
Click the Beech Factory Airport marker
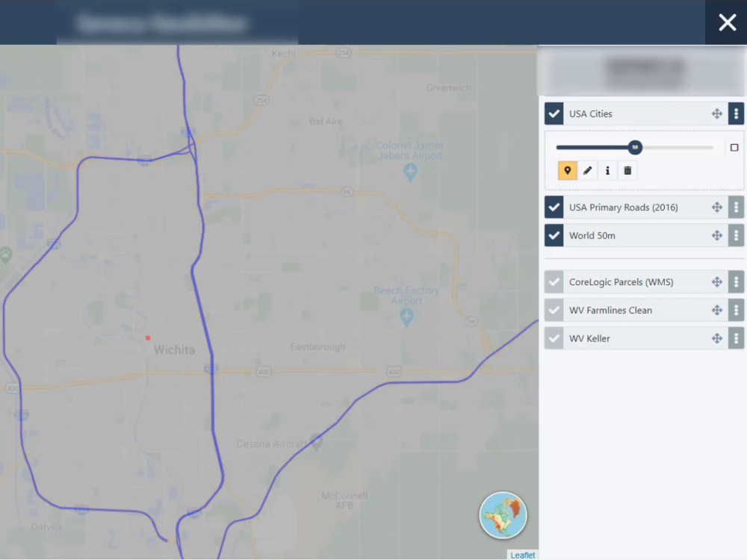pos(406,317)
